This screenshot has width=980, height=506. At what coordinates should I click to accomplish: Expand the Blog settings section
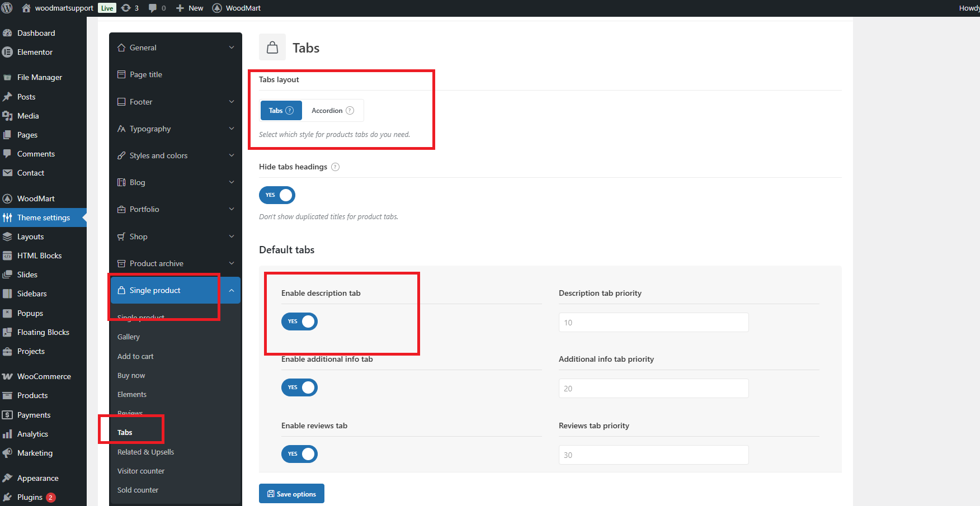[176, 182]
